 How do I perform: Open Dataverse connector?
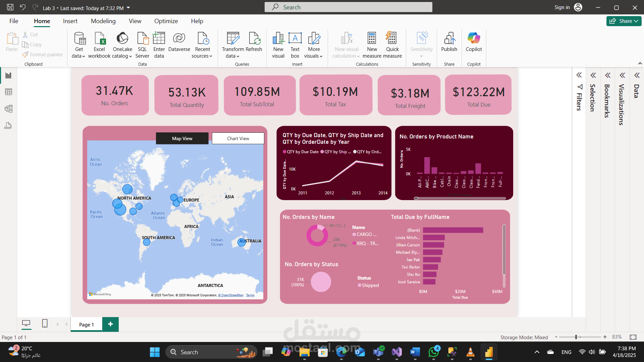click(x=179, y=42)
